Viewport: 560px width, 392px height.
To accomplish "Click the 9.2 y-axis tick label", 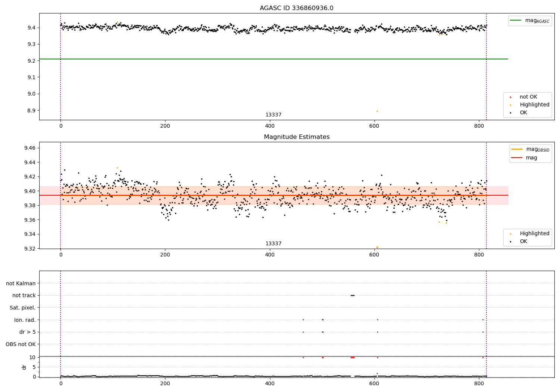I will pos(32,61).
